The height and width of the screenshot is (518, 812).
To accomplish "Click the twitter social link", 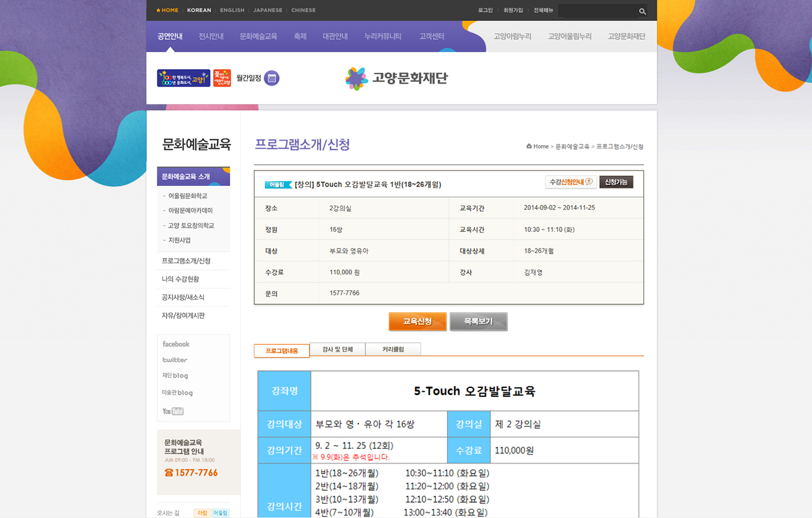I will [x=174, y=360].
